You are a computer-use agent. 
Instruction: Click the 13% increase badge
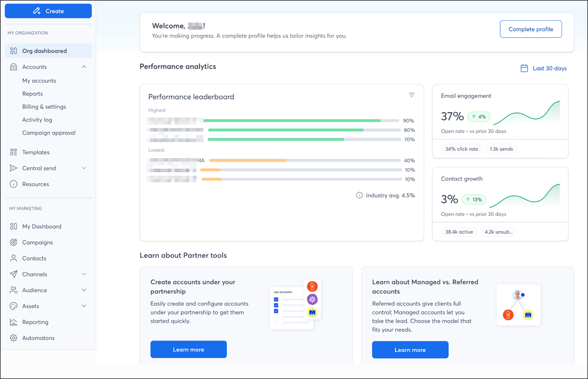tap(474, 199)
